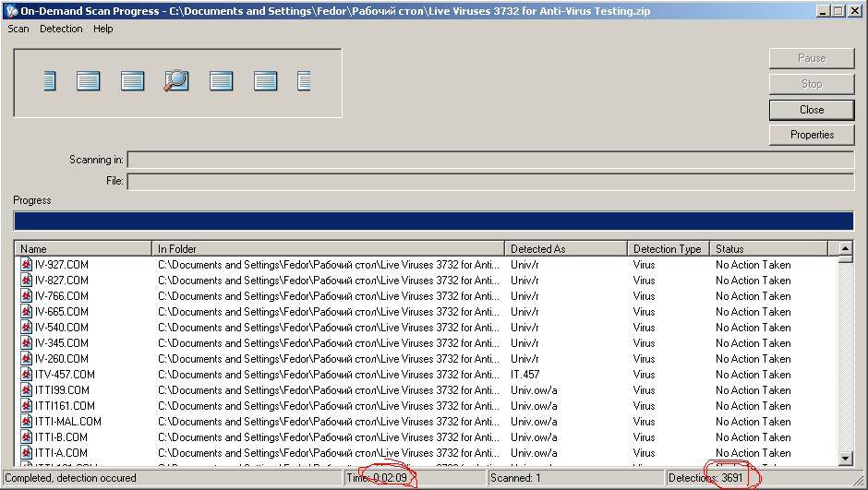Click the virus icon beside IV-927.COM
The height and width of the screenshot is (490, 868).
pyautogui.click(x=27, y=265)
